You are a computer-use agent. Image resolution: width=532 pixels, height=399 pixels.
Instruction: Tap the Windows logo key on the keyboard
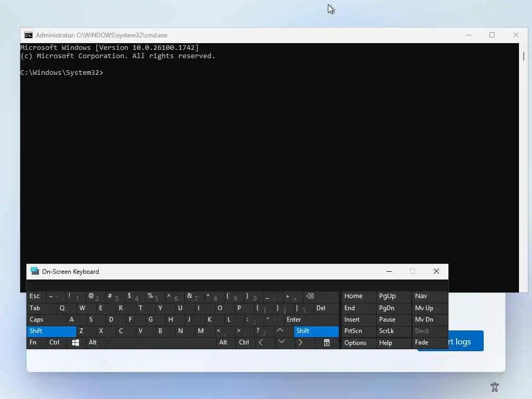click(75, 343)
